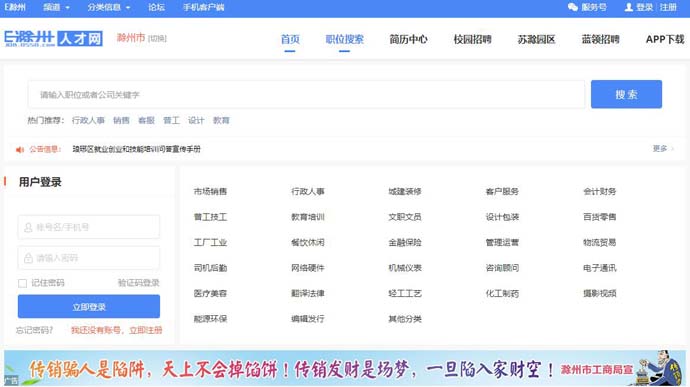
Task: Open the 文职文员 category
Action: click(x=405, y=217)
